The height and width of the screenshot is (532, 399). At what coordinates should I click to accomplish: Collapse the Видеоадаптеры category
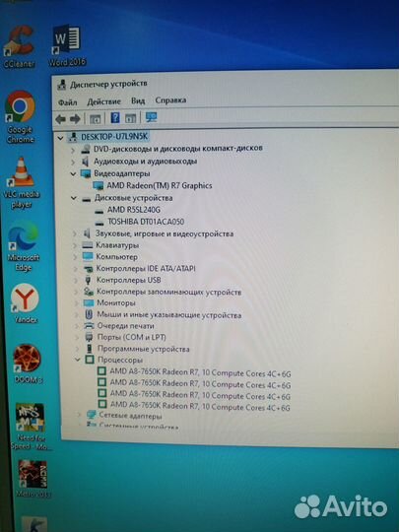(x=73, y=174)
